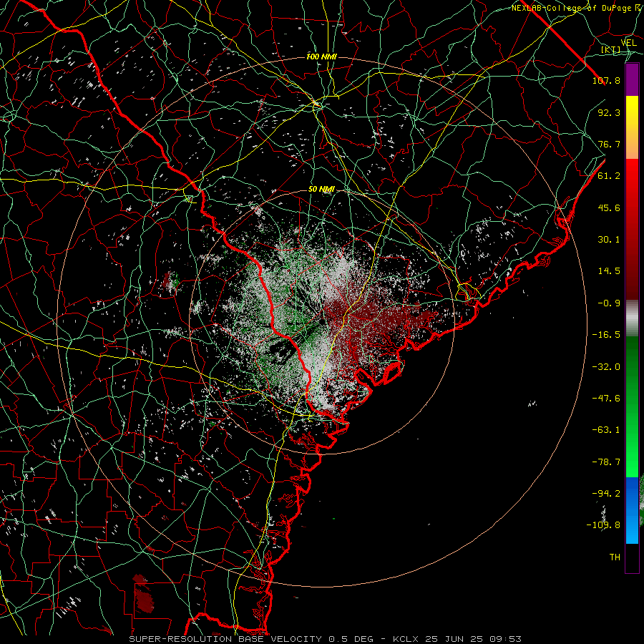The width and height of the screenshot is (644, 644).
Task: Click the 30.1 scale value
Action: [609, 240]
